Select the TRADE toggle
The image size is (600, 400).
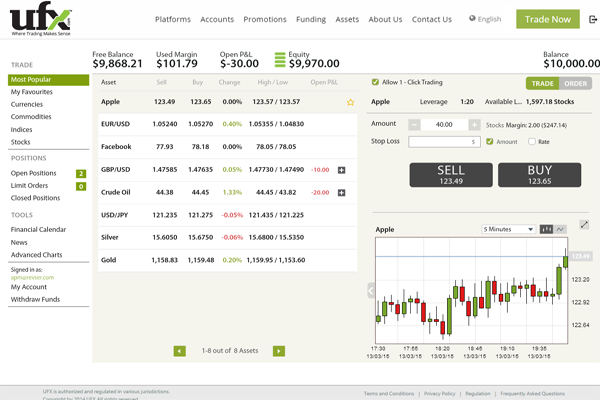pyautogui.click(x=543, y=83)
